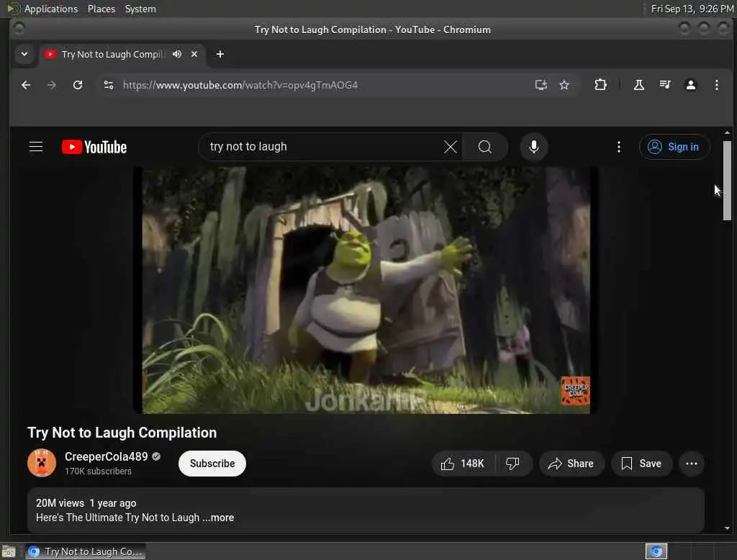Click the clock Fri Sep 13
The height and width of the screenshot is (560, 737).
pos(692,9)
